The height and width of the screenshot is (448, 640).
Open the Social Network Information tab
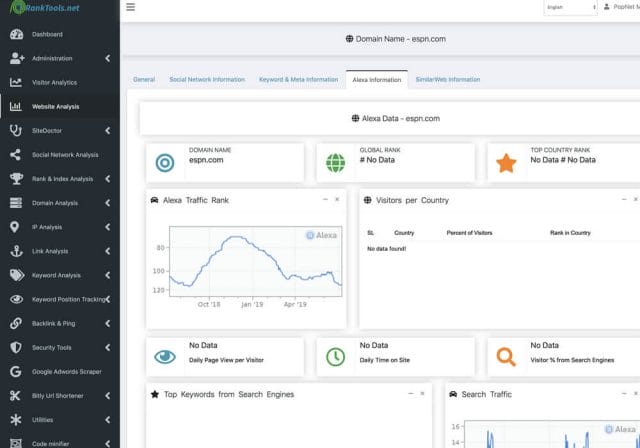[x=206, y=79]
